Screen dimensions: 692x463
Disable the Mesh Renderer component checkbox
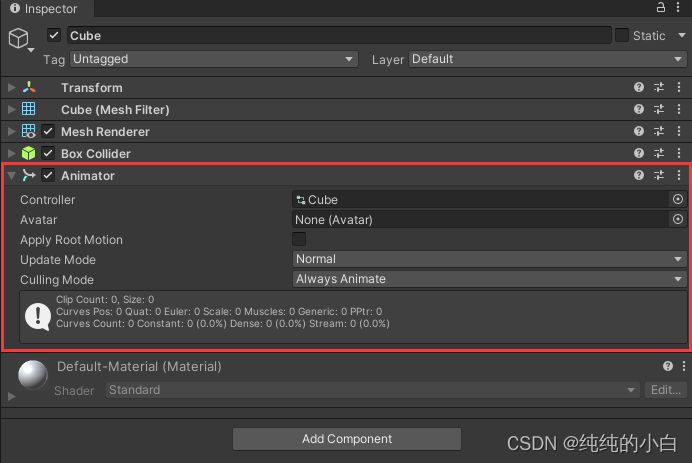click(x=48, y=131)
